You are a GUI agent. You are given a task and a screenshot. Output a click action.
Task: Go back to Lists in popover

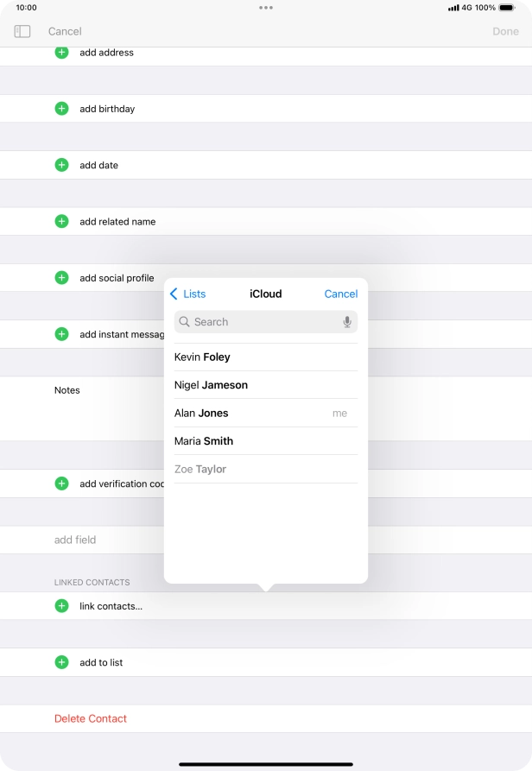tap(188, 294)
